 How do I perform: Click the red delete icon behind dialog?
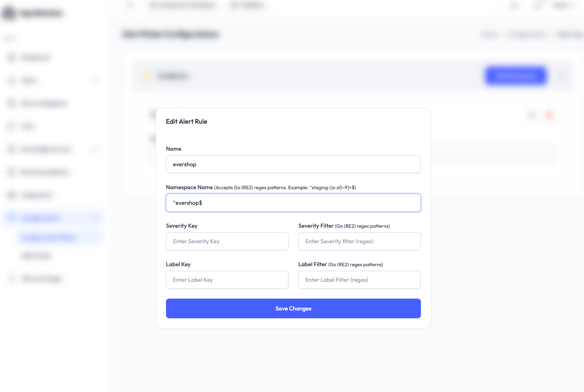pos(549,116)
